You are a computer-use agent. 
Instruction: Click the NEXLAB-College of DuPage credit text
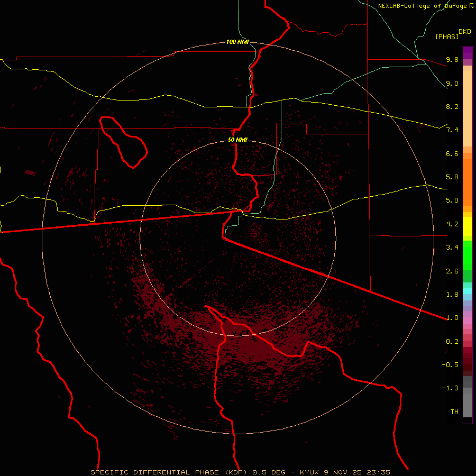tap(425, 6)
